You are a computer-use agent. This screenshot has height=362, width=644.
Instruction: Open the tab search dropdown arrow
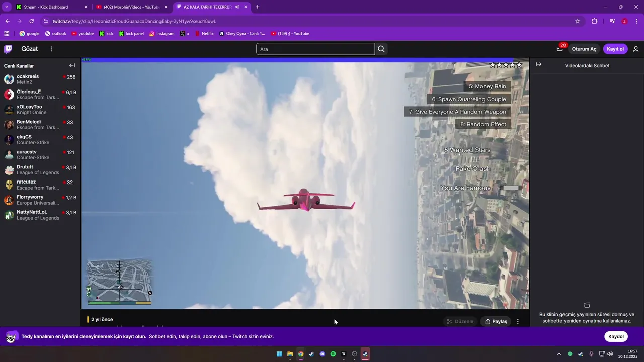7,7
